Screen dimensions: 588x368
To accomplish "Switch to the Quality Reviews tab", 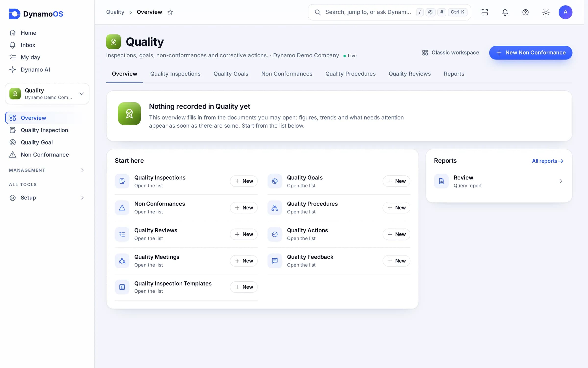I will click(x=410, y=74).
